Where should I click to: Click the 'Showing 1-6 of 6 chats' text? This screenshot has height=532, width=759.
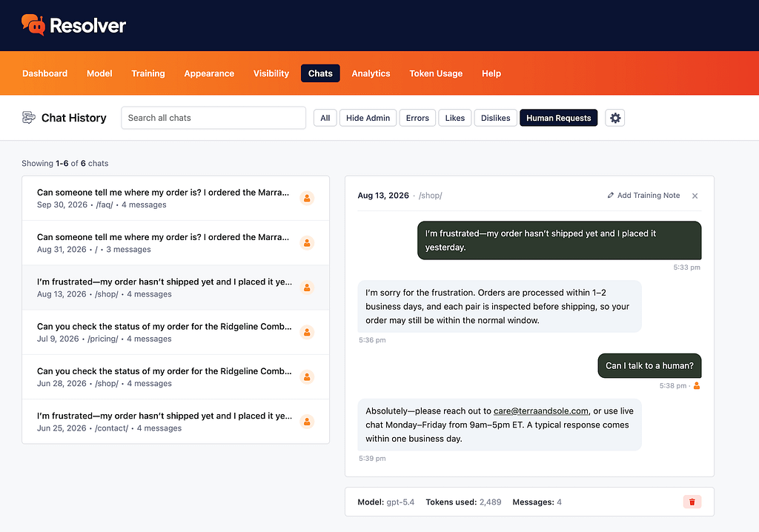(65, 164)
